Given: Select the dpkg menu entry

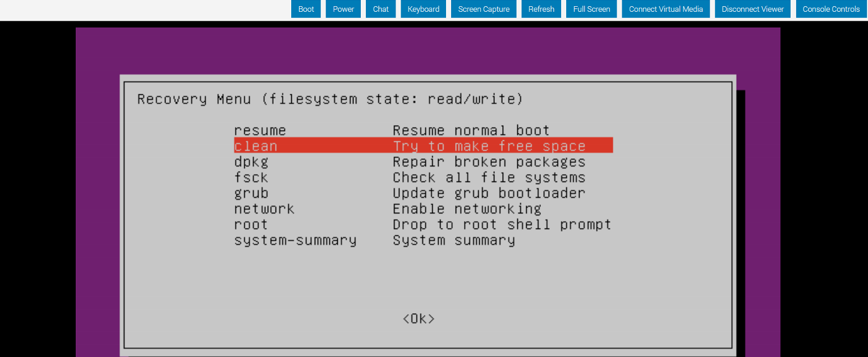Looking at the screenshot, I should [251, 162].
